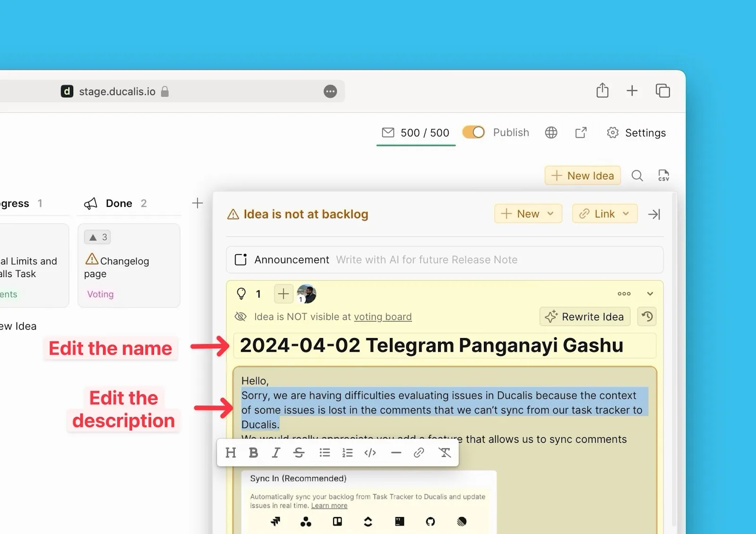Image resolution: width=756 pixels, height=534 pixels.
Task: Click the Rewrite Idea button
Action: point(585,317)
